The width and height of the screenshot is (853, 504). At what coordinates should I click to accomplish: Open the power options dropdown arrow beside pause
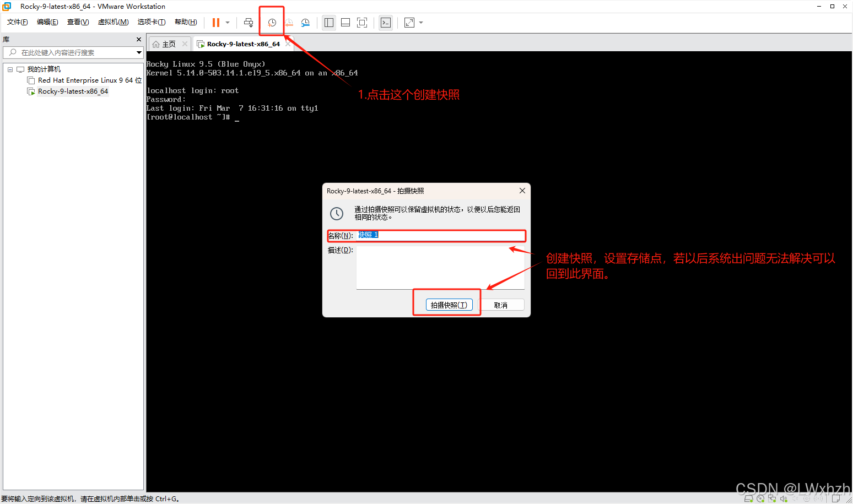pos(228,23)
